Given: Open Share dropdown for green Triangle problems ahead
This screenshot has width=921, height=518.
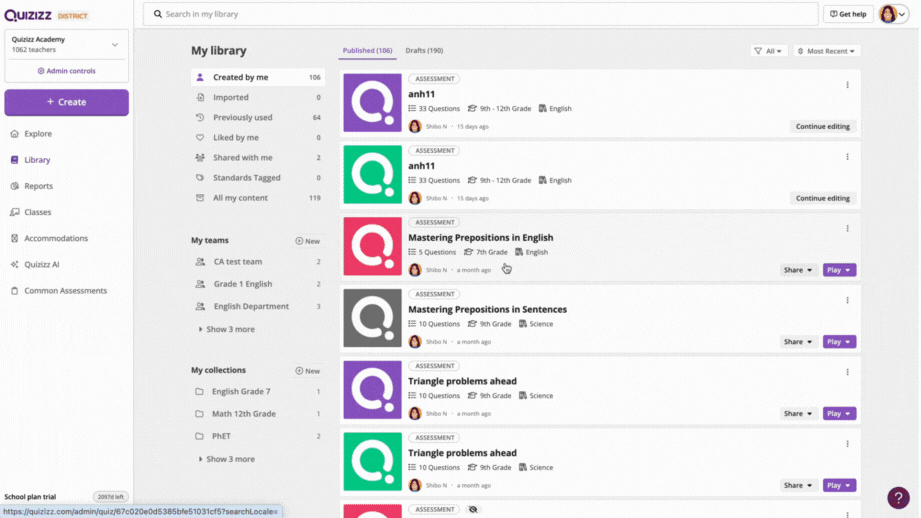Looking at the screenshot, I should coord(798,485).
